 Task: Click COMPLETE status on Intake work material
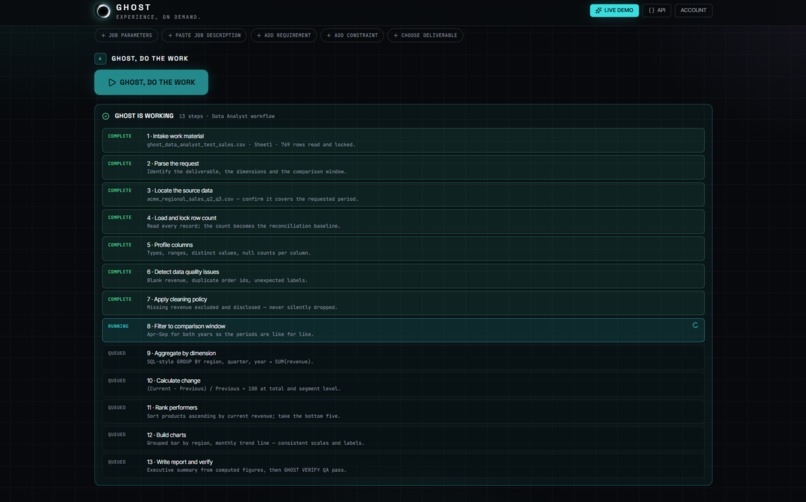pos(120,136)
